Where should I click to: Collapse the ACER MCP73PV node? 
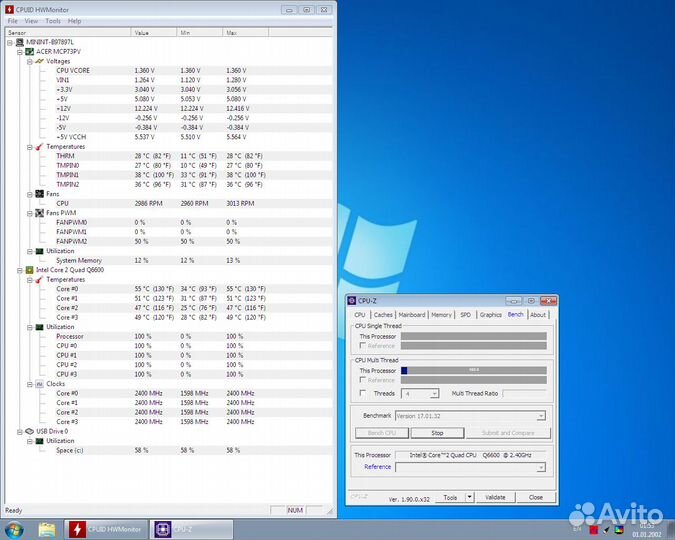pos(20,52)
